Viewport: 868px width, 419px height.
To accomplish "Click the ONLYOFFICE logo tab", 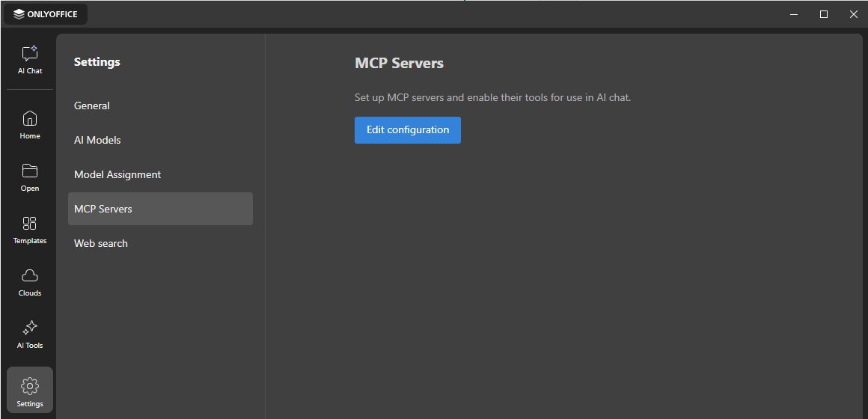I will (46, 14).
